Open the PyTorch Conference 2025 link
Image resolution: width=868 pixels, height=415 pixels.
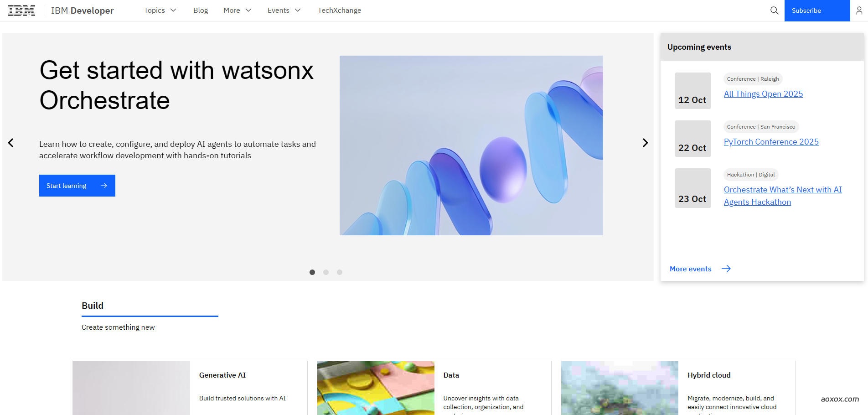[771, 142]
